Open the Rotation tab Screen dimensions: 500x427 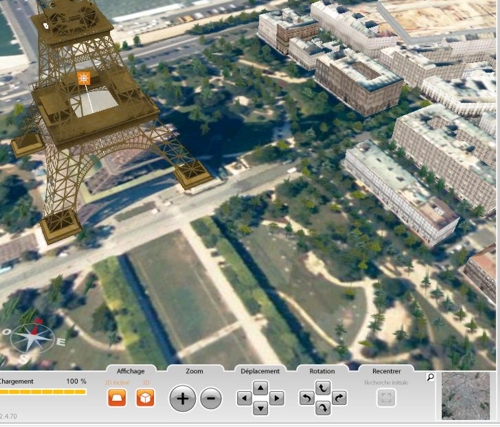click(x=322, y=371)
